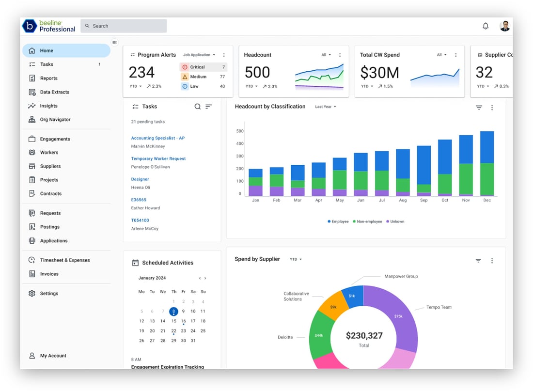Click the sort icon in Tasks panel
Screen dimensions: 533x392
point(209,107)
